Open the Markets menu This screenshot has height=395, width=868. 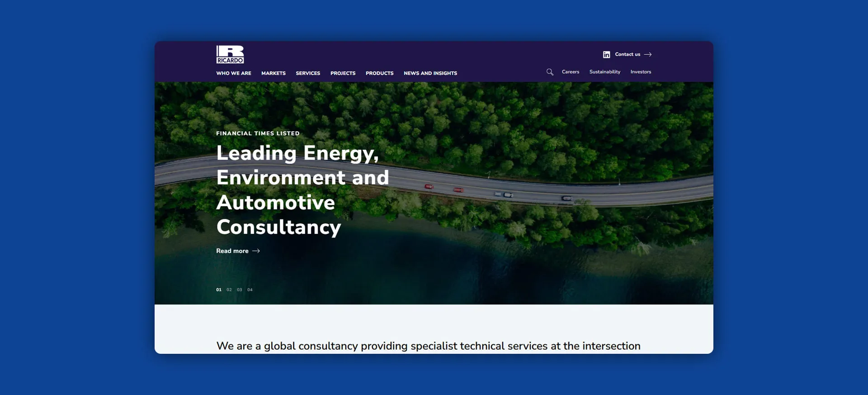click(x=273, y=73)
